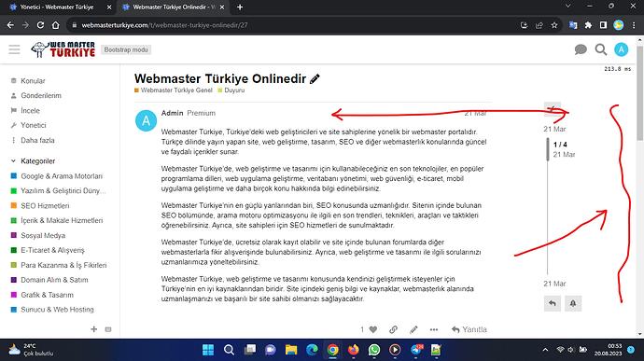
Task: Open İçerik & Makale Hizmetleri category
Action: tap(62, 220)
